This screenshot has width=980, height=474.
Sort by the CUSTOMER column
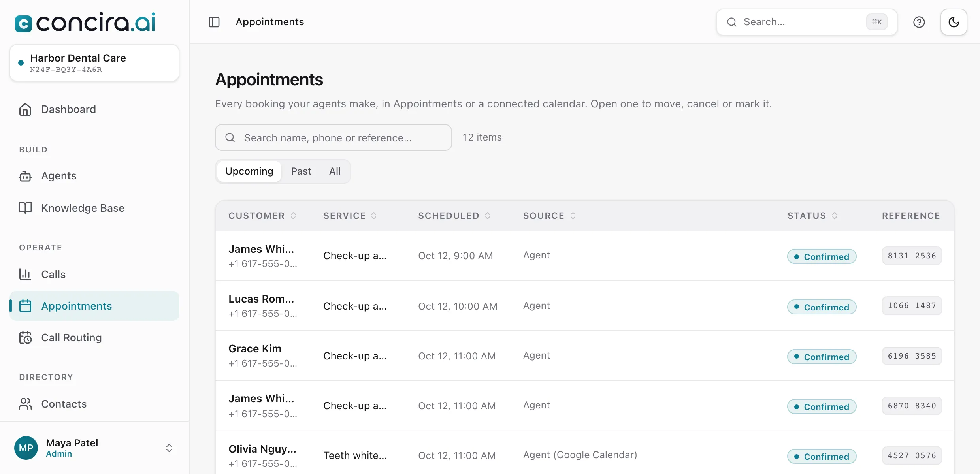262,216
